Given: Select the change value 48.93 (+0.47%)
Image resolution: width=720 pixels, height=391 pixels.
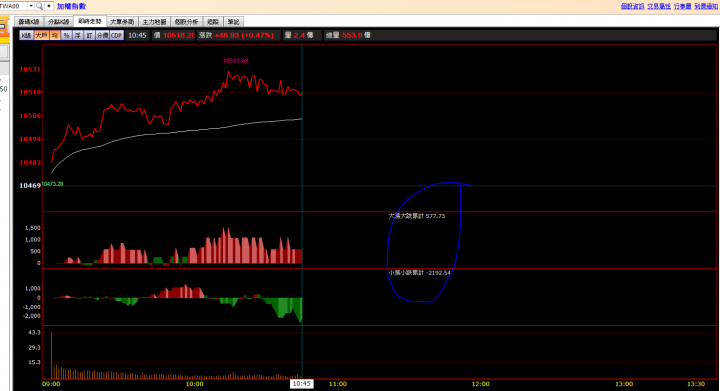Looking at the screenshot, I should tap(244, 35).
